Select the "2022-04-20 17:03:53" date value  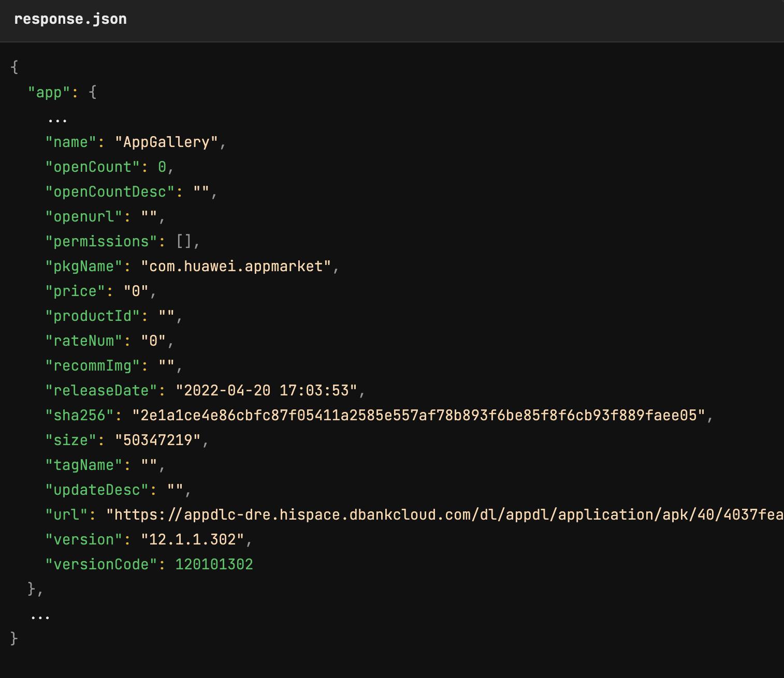[267, 391]
